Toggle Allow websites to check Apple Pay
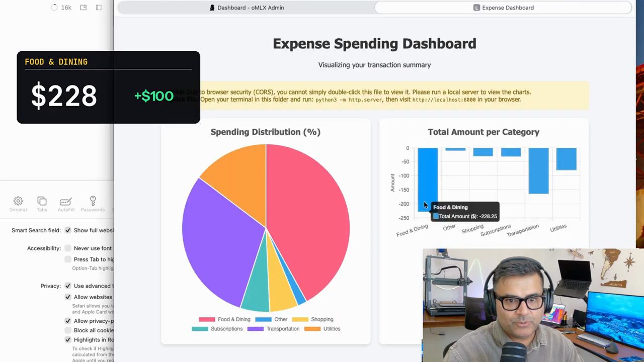The image size is (644, 362). point(68,297)
